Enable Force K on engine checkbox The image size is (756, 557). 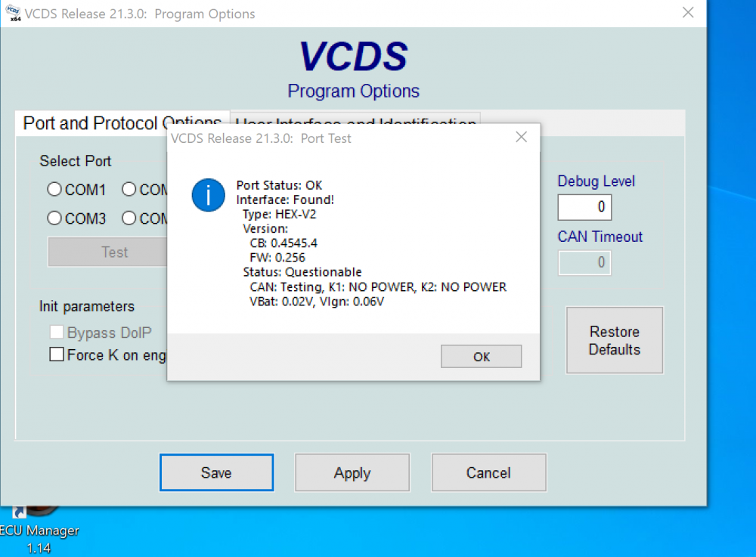click(57, 354)
